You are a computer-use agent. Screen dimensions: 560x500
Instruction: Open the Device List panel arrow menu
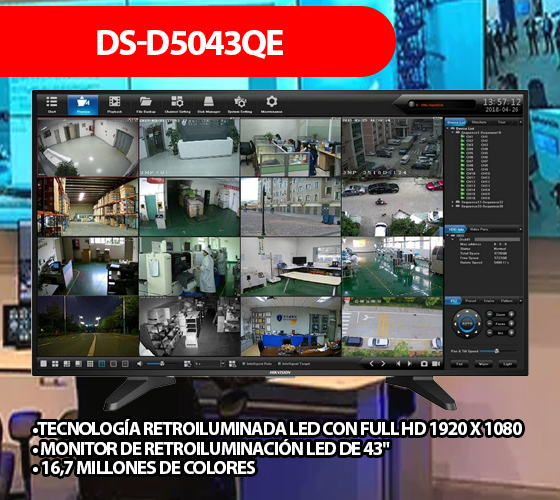point(521,122)
